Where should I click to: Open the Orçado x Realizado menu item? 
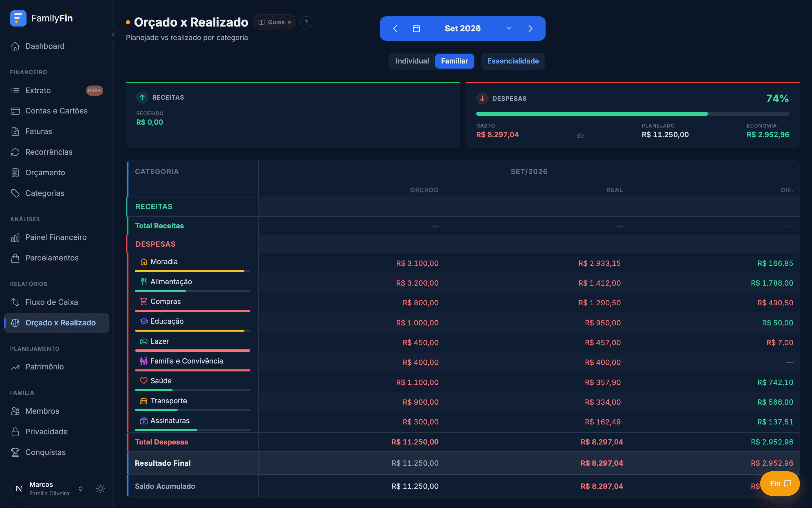pos(56,323)
